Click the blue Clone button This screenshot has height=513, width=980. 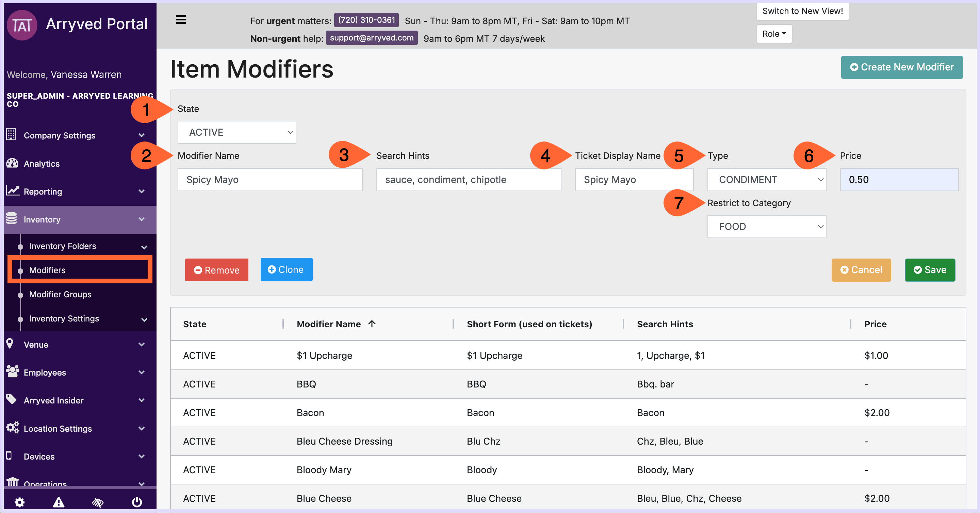pos(286,270)
